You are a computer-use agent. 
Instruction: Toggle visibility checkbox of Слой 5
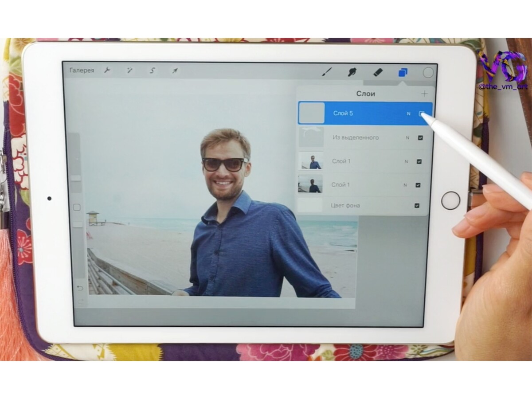(421, 114)
